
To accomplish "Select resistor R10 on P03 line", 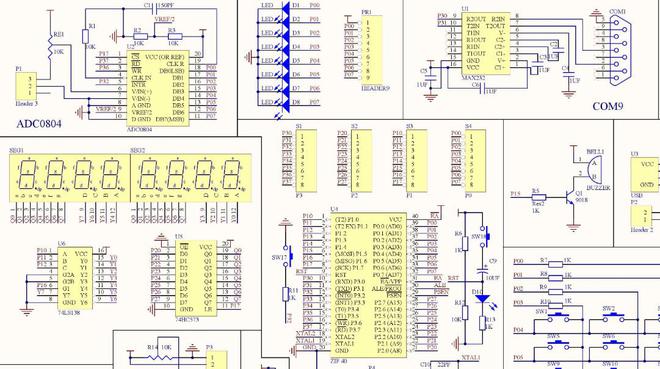I will (556, 305).
